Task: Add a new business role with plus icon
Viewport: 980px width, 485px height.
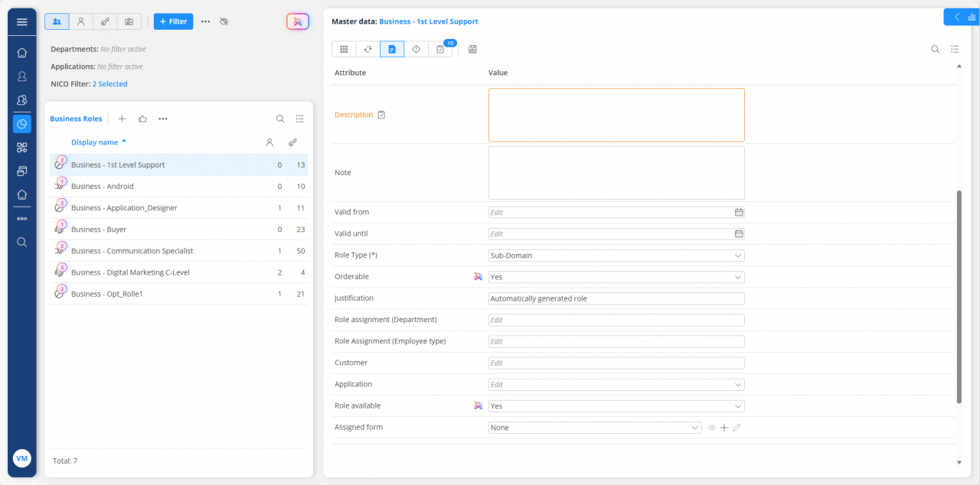Action: tap(122, 119)
